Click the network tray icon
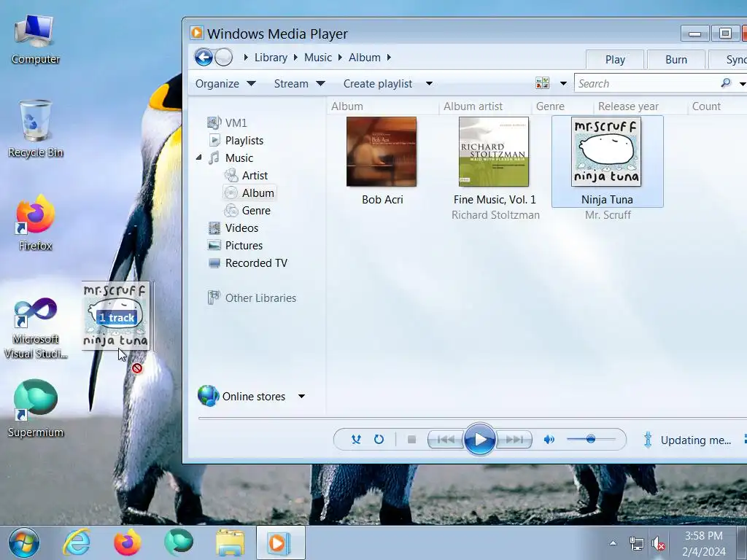Screen dimensions: 747x560 636,543
